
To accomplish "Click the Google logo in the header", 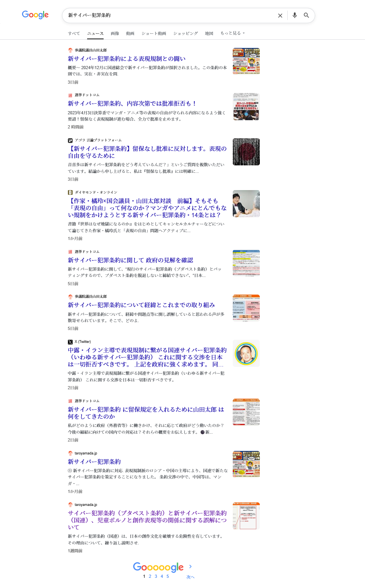I will 35,15.
